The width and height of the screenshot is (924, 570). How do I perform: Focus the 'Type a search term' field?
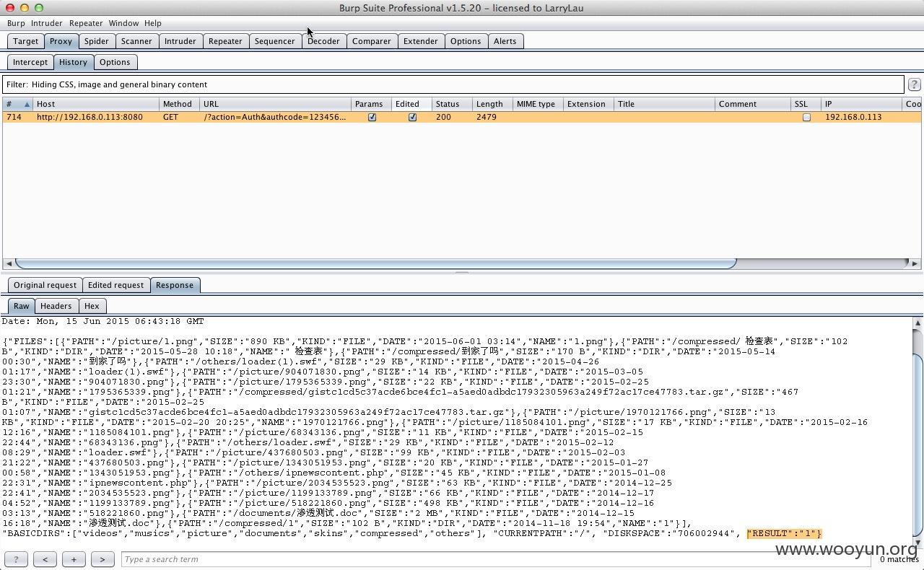(497, 559)
